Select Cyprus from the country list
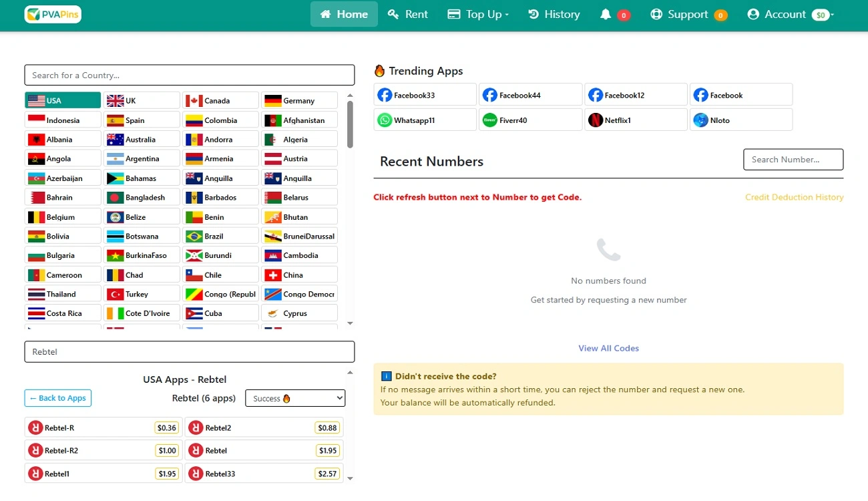This screenshot has height=501, width=868. pos(299,313)
